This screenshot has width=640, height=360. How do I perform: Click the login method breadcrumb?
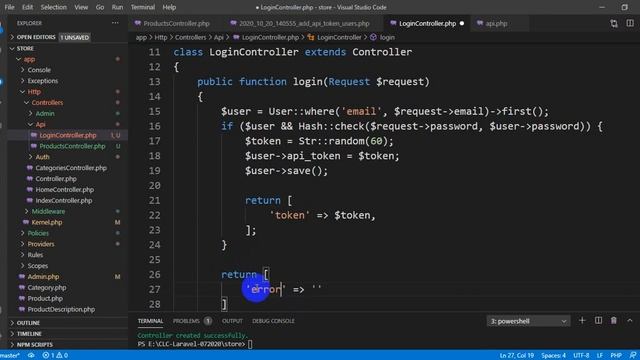[387, 38]
